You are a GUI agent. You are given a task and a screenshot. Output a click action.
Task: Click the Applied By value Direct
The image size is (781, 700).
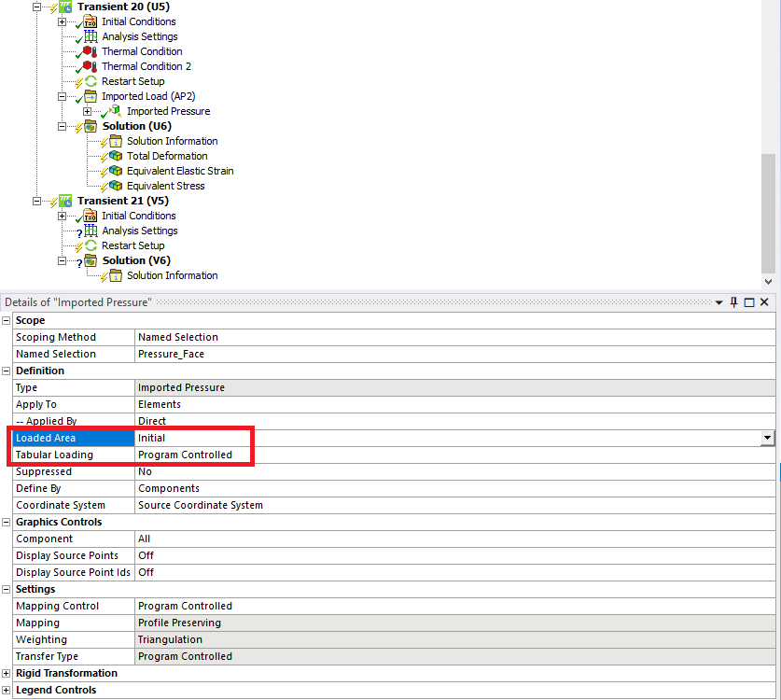[454, 422]
